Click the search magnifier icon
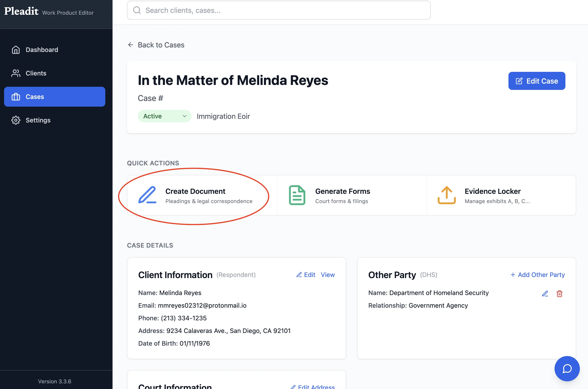This screenshot has height=389, width=588. point(137,10)
